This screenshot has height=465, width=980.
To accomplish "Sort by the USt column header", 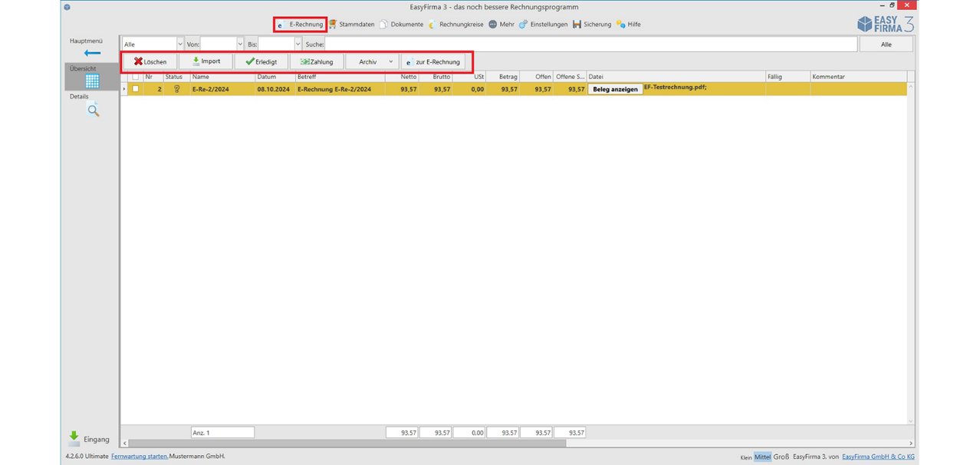I will coord(469,77).
